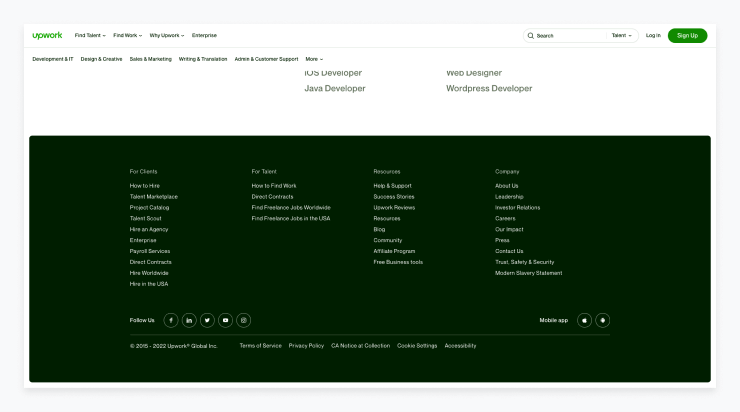
Task: Open the Blog link
Action: click(379, 229)
